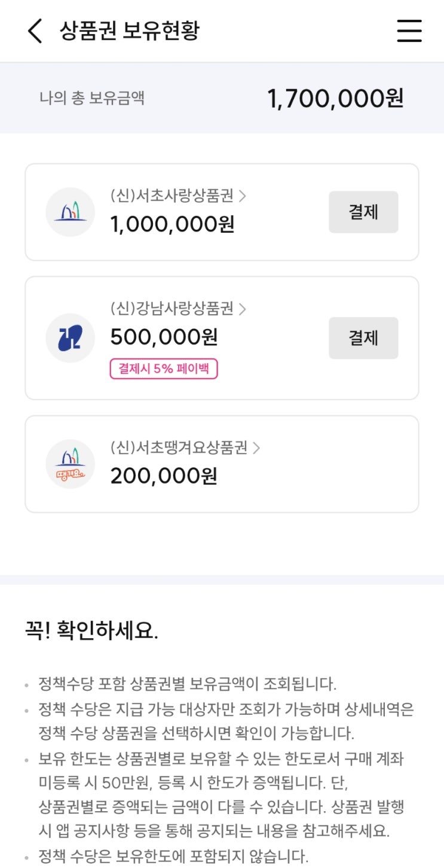
Task: Open the (신)서초땡겨요상품권 name link
Action: point(179,448)
